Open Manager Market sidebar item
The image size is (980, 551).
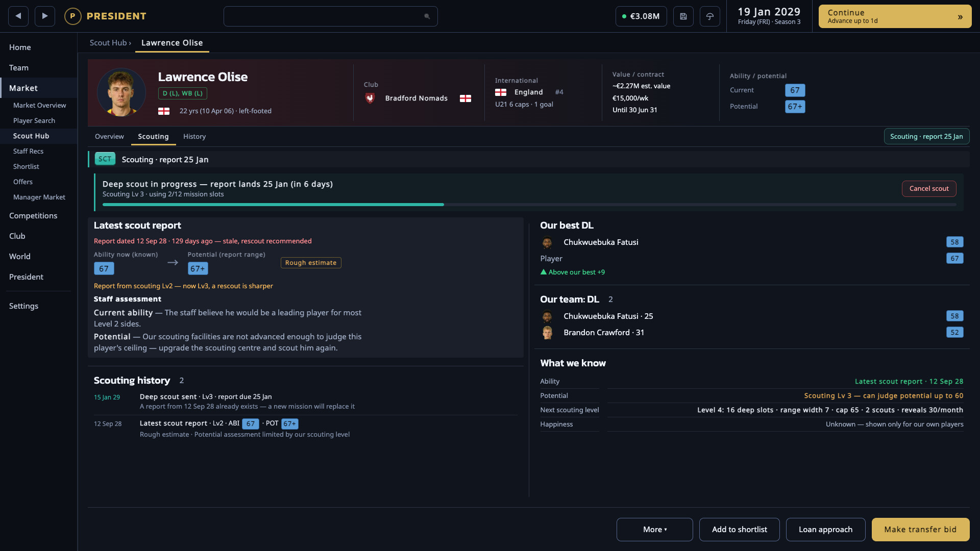[39, 197]
